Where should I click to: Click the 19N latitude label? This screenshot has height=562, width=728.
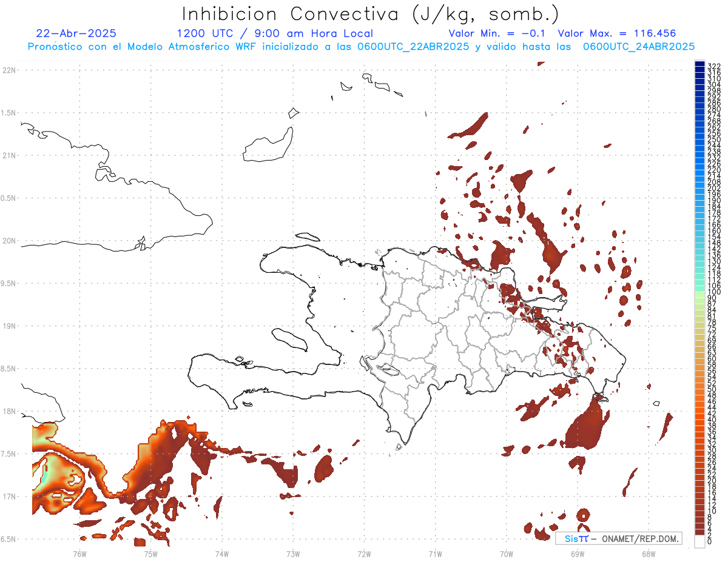point(9,326)
